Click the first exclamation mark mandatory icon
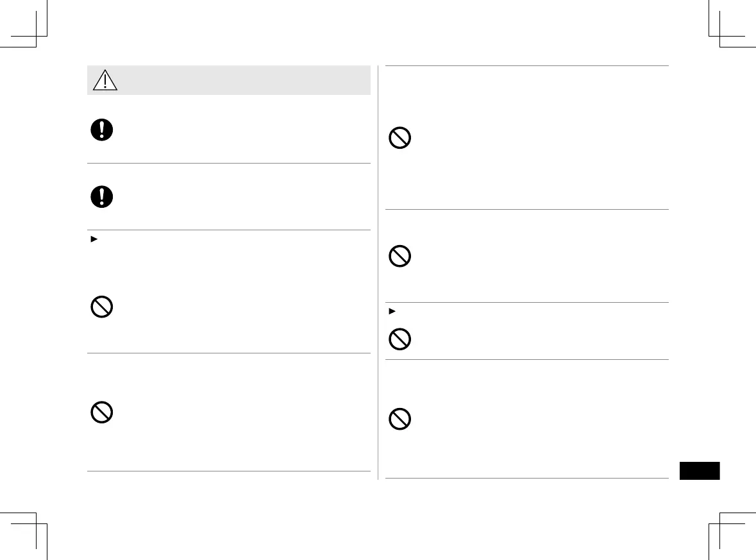Viewport: 756px width, 560px height. [x=101, y=130]
